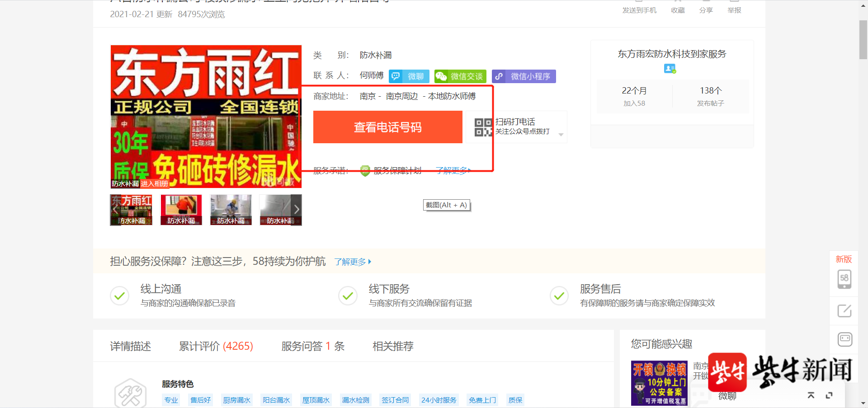Click the 南京周边 address link

point(402,96)
